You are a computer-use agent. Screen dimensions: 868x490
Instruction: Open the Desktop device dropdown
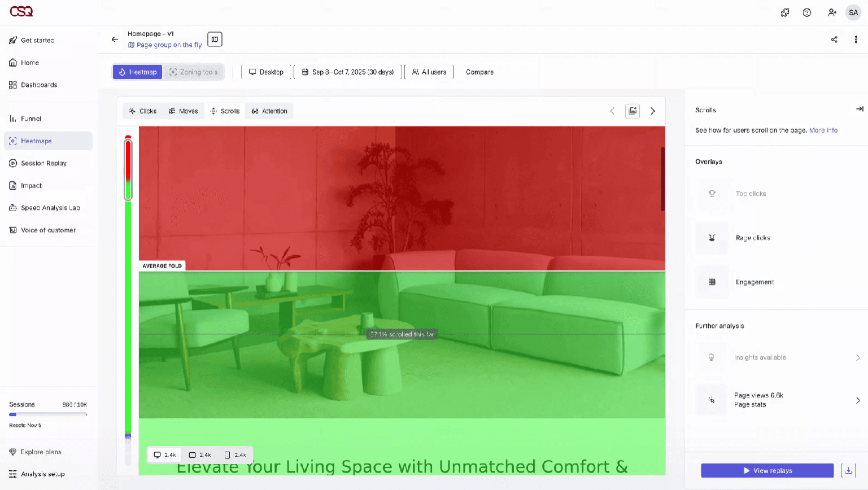click(x=267, y=72)
